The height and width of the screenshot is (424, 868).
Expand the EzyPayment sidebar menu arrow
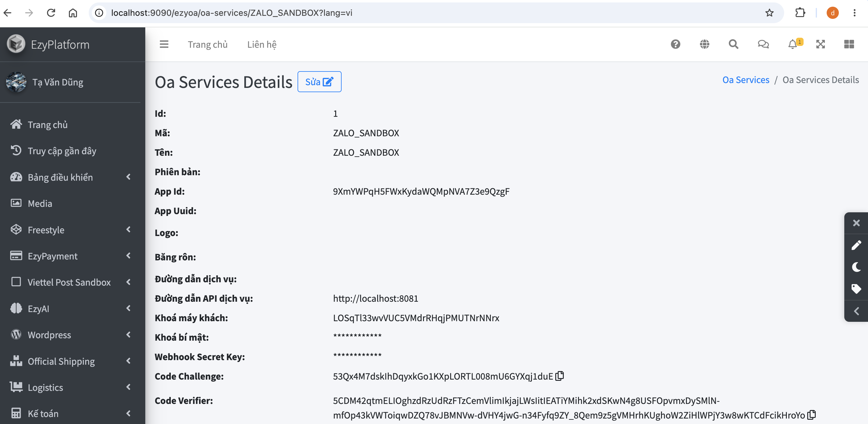pyautogui.click(x=128, y=256)
